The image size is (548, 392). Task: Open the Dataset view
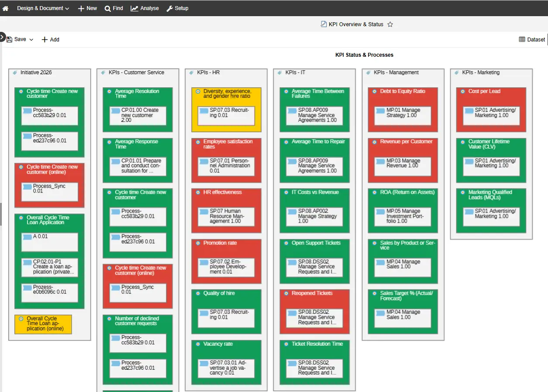click(532, 39)
